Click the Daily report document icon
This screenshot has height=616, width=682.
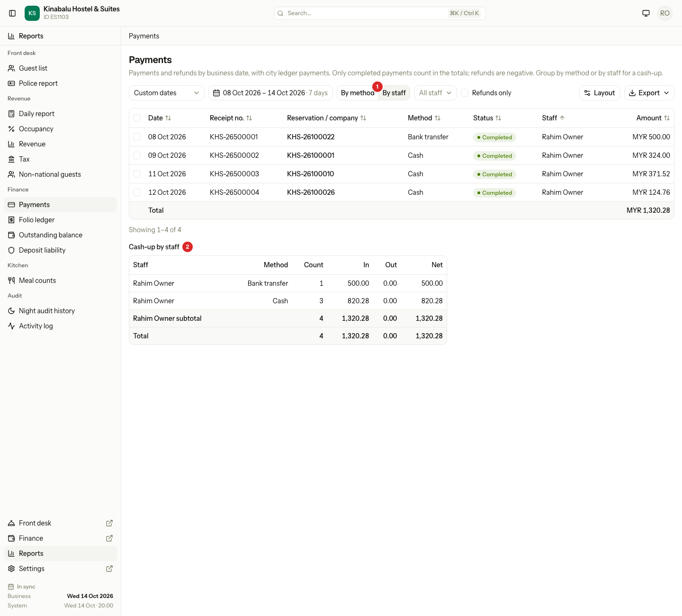tap(11, 114)
